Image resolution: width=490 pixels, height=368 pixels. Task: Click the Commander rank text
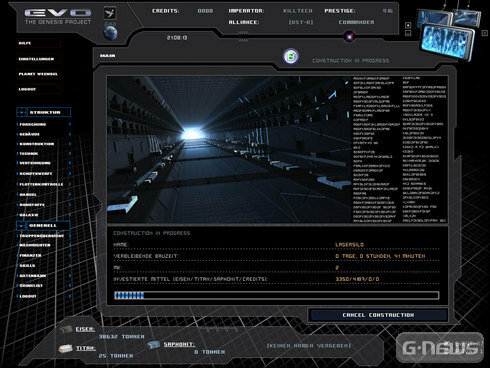[356, 22]
